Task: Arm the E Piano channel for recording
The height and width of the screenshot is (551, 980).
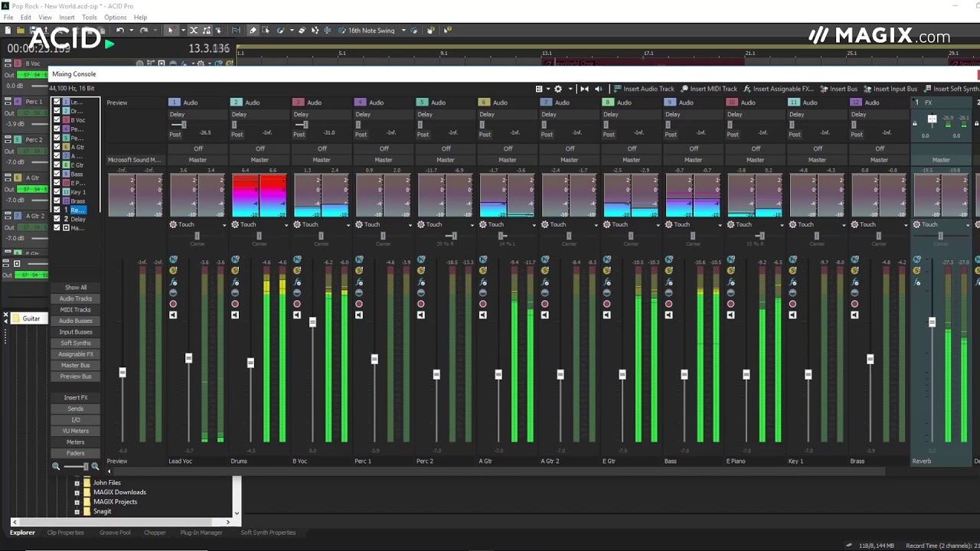Action: (731, 304)
